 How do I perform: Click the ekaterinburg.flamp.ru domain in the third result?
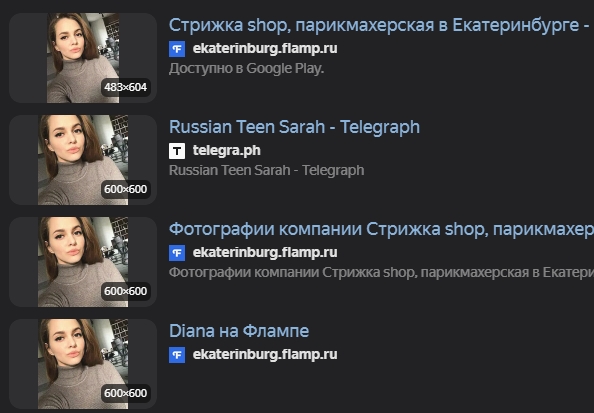[x=265, y=252]
